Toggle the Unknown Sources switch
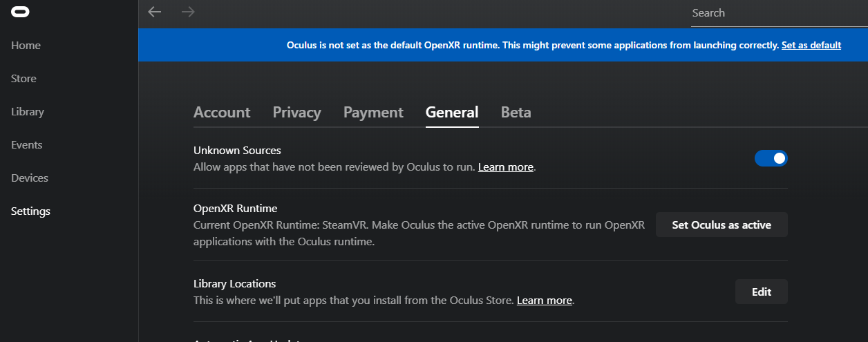This screenshot has height=342, width=868. (x=771, y=158)
